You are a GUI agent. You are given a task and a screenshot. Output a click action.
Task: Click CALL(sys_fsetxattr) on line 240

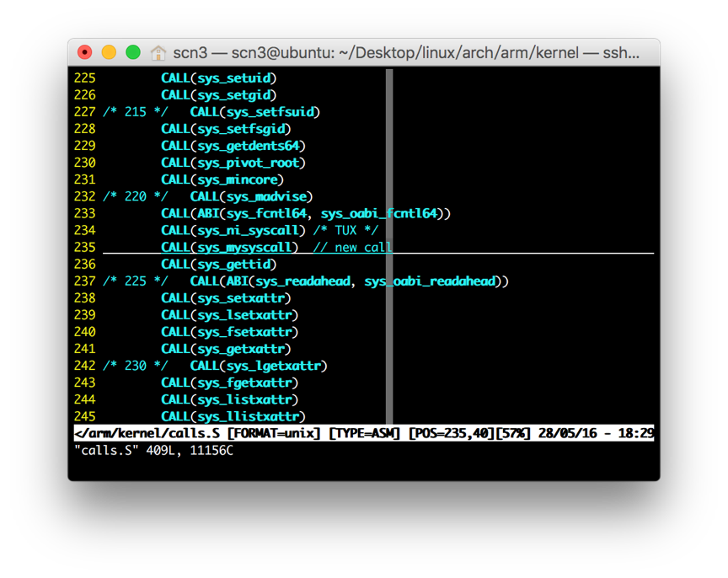point(229,333)
